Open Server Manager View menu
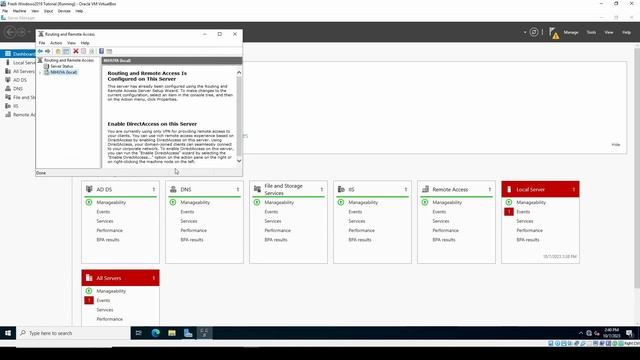This screenshot has width=640, height=360. tap(609, 32)
